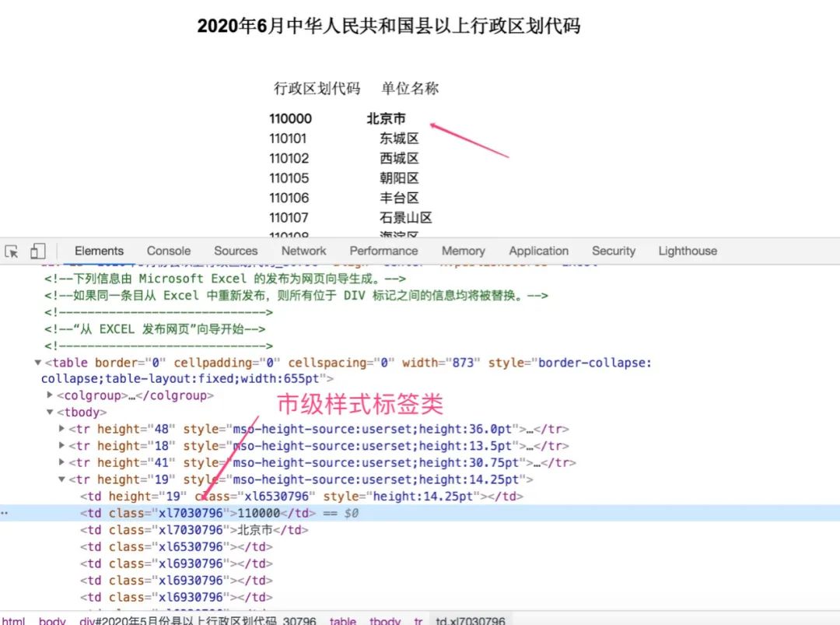Screen dimensions: 840x625
Task: Click the code cell 110000
Action: [290, 118]
